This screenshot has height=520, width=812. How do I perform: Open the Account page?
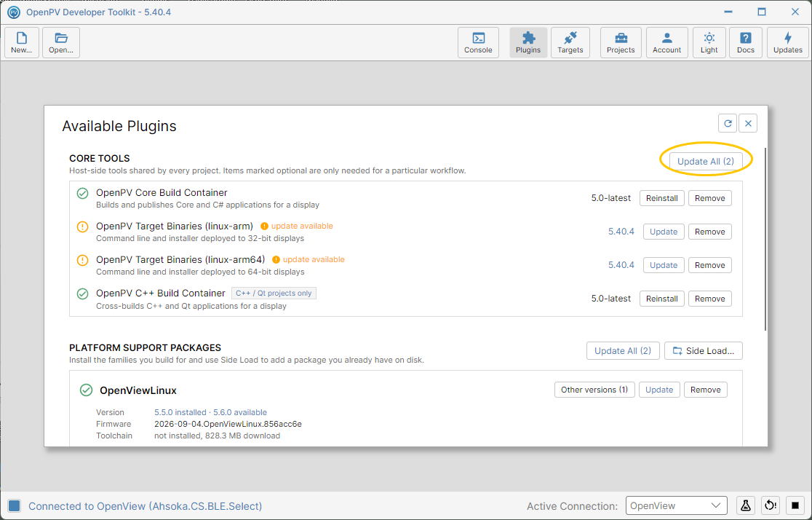click(667, 42)
